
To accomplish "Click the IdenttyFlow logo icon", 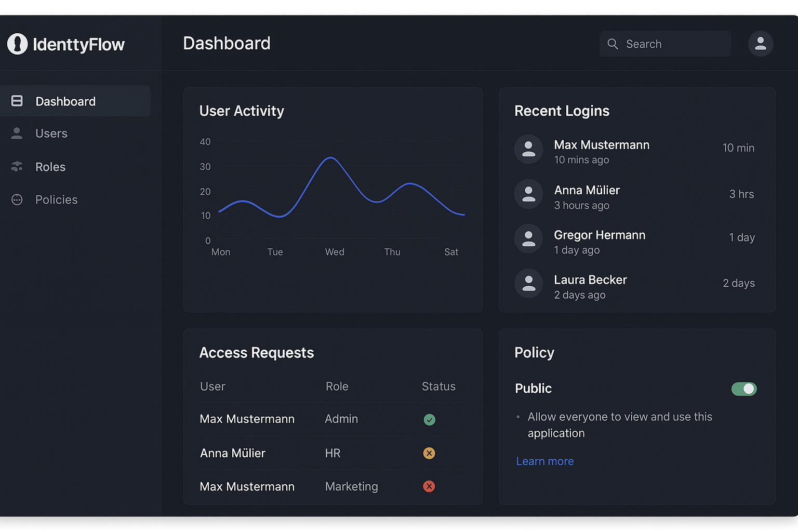I will [18, 44].
